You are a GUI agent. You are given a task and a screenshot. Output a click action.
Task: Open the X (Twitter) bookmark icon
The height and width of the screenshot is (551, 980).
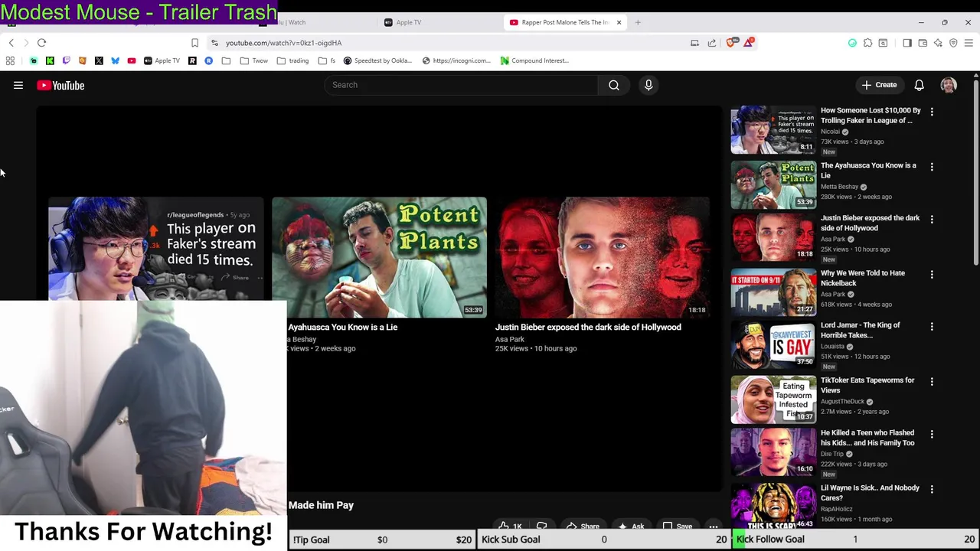coord(99,60)
